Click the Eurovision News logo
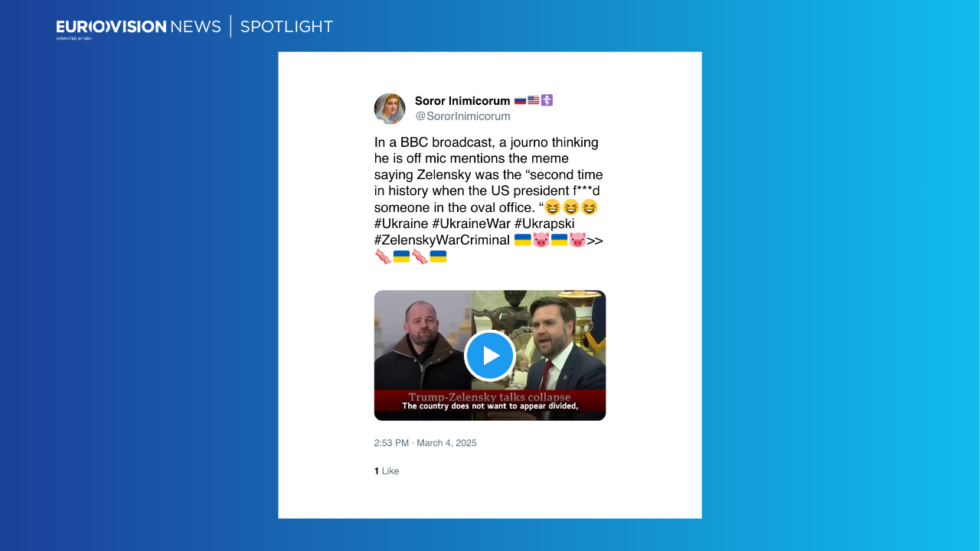Viewport: 980px width, 551px height. pos(139,28)
